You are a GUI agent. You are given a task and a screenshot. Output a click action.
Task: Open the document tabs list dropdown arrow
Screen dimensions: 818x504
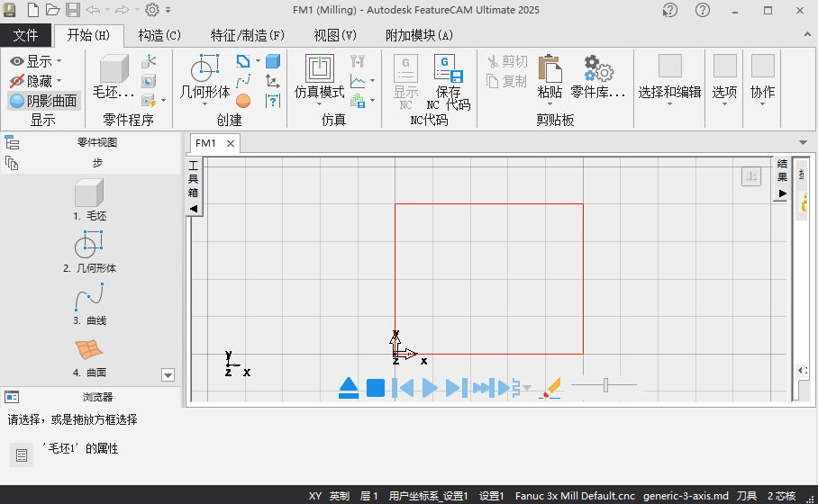click(803, 143)
